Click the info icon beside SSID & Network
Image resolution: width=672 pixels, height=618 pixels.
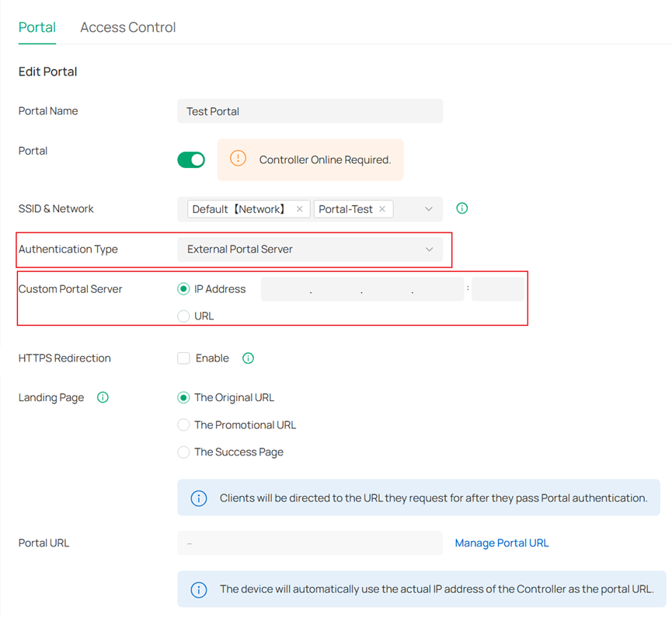pyautogui.click(x=462, y=208)
